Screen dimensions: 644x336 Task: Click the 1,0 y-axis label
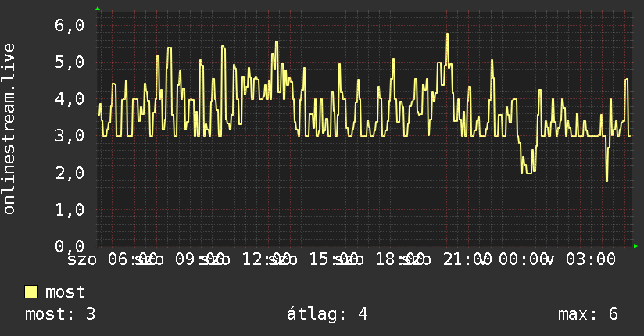pos(70,210)
